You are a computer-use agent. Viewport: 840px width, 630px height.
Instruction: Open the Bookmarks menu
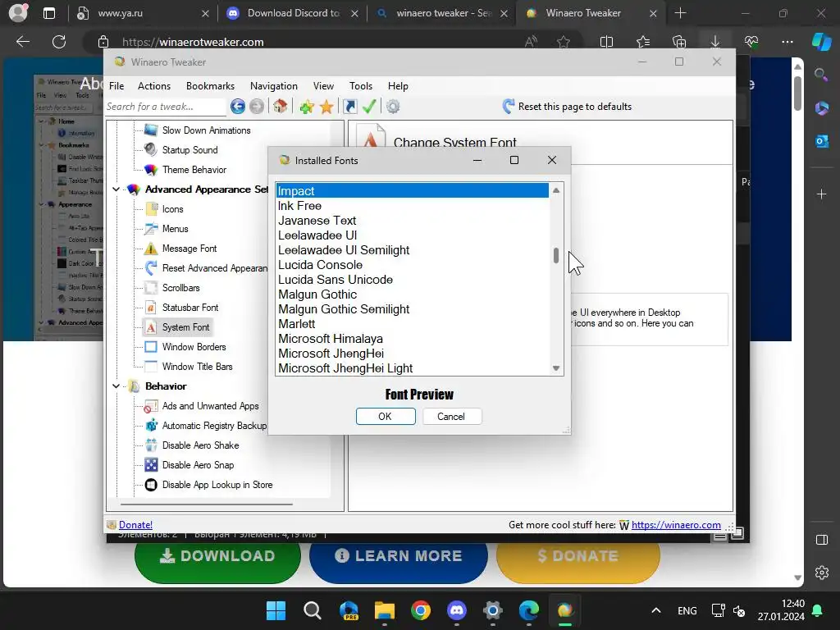[210, 85]
